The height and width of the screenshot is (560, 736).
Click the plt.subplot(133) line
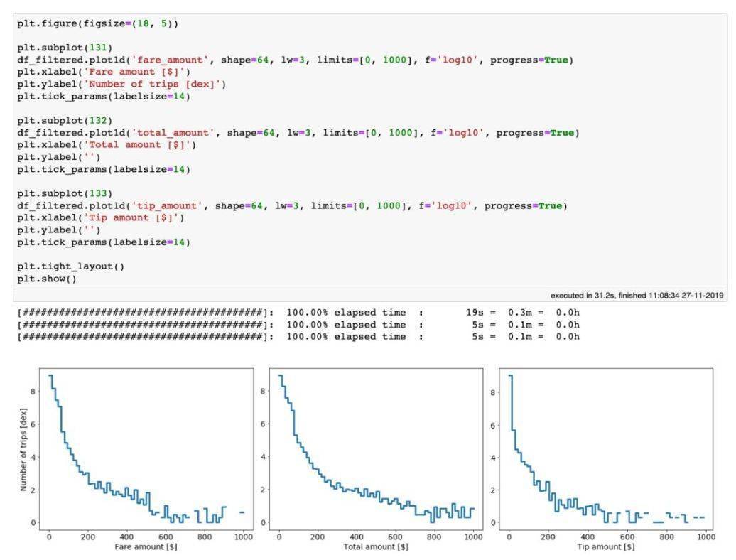[65, 193]
